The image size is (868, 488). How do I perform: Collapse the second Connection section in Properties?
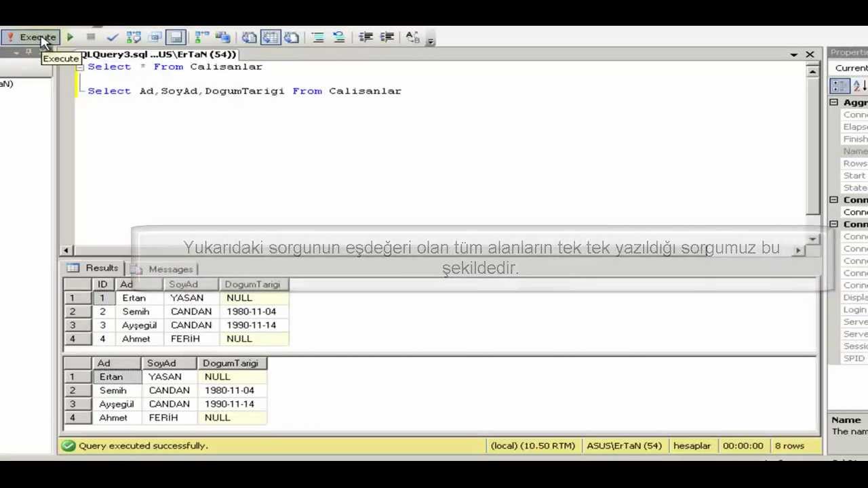[834, 224]
